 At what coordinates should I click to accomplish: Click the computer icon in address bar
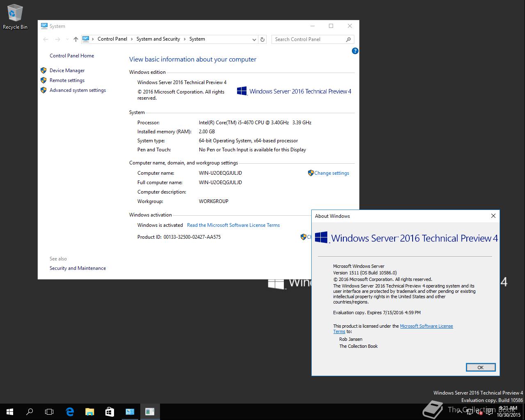(x=86, y=39)
